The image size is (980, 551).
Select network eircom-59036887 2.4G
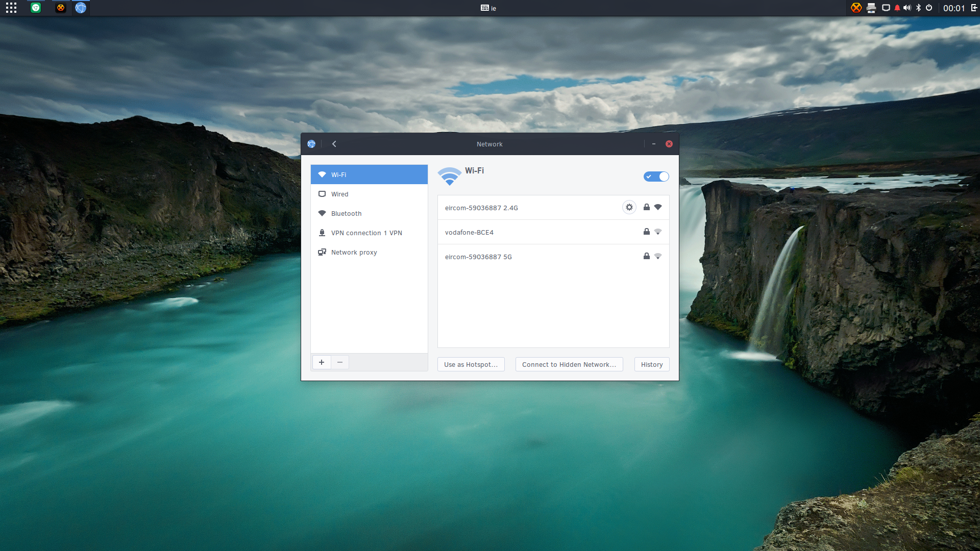point(553,208)
